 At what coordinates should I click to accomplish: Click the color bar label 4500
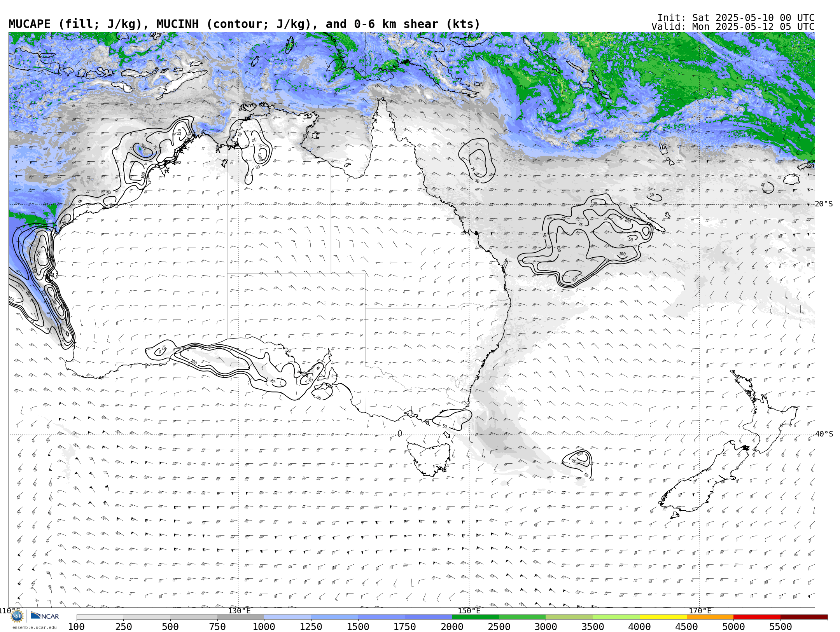point(687,627)
